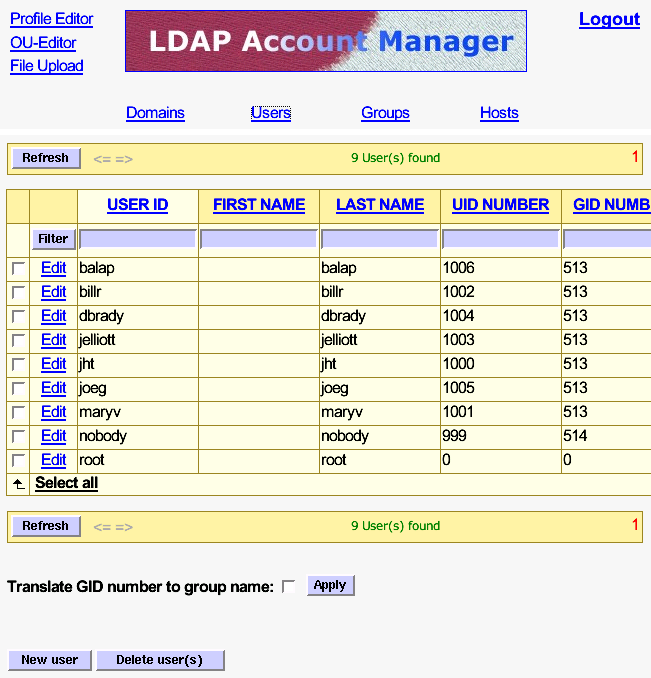Open the Edit link for jelliott
The width and height of the screenshot is (651, 678).
(x=53, y=340)
